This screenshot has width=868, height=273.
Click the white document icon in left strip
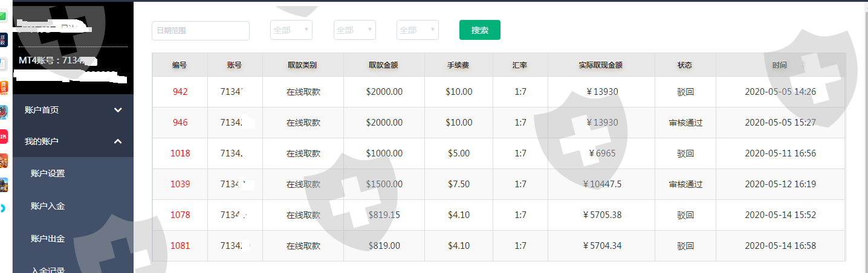point(3,63)
